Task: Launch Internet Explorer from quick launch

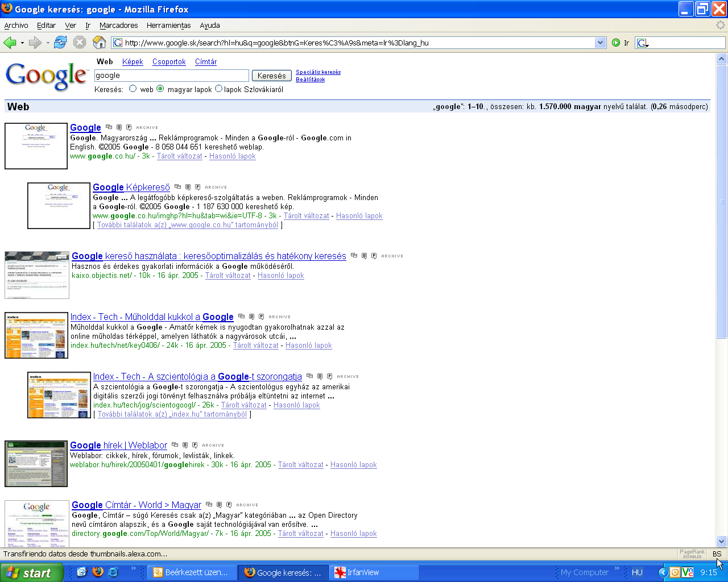Action: [x=113, y=572]
